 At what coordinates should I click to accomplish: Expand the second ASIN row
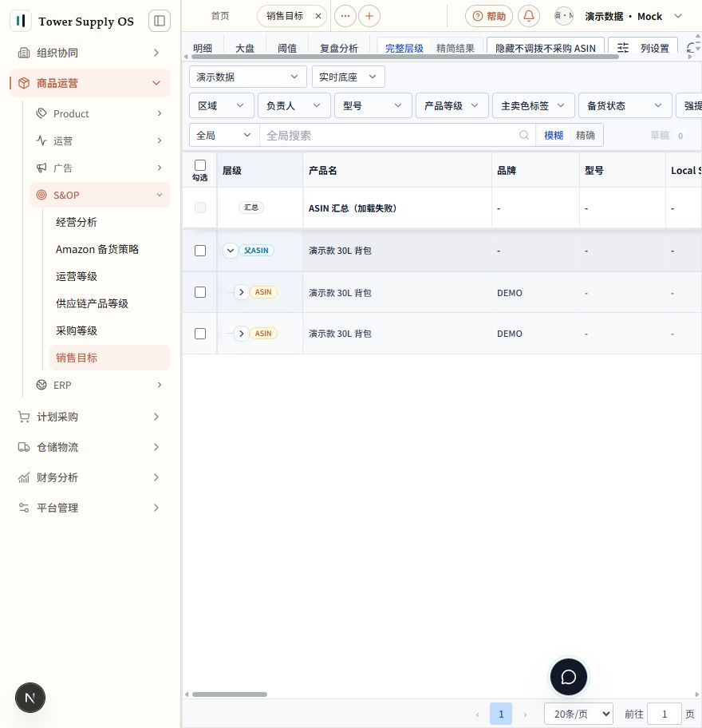pos(241,334)
